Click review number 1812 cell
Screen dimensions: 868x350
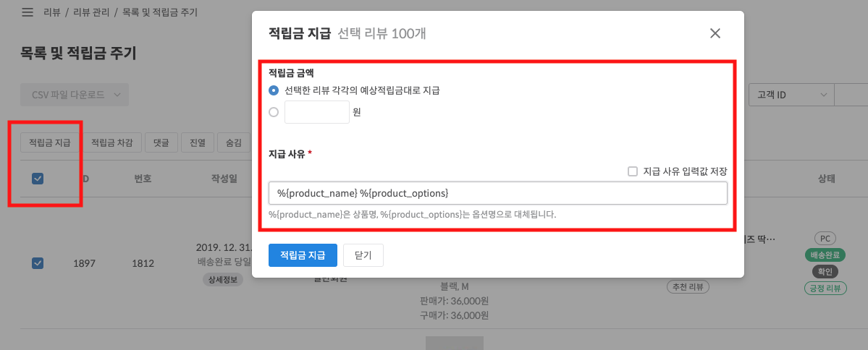[x=143, y=263]
